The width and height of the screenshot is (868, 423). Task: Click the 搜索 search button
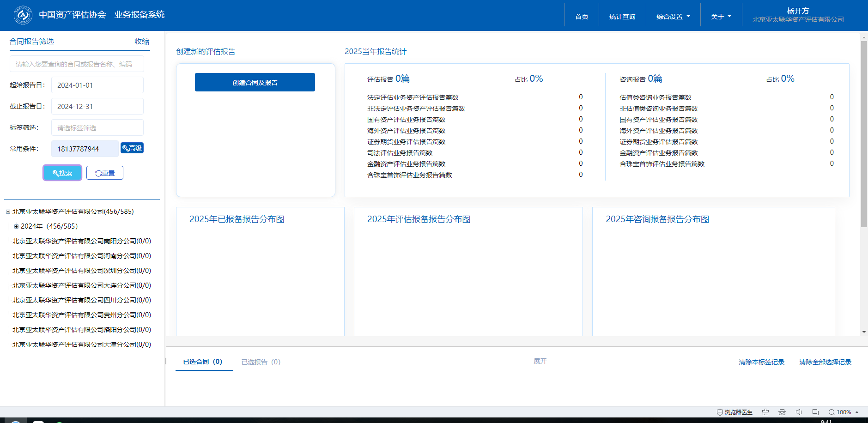point(62,173)
